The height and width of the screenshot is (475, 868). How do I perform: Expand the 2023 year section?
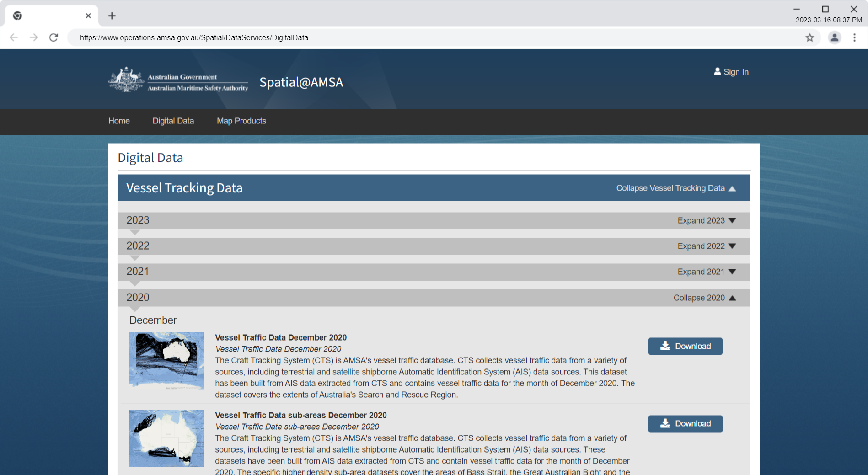[707, 220]
